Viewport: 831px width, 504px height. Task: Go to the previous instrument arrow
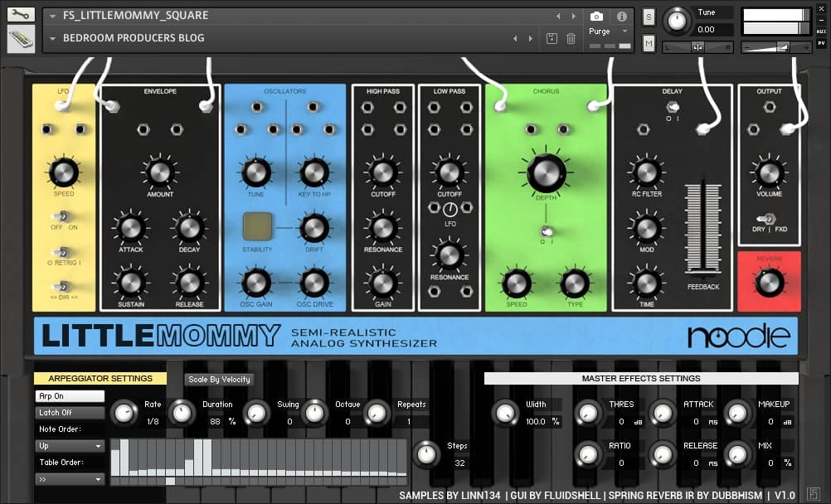click(558, 17)
